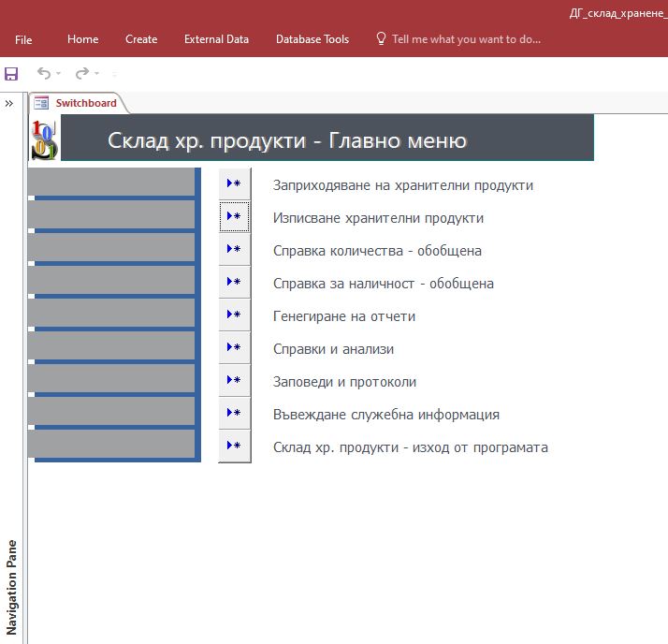This screenshot has height=644, width=668.
Task: Click button beside Изписване хранителни продукти
Action: coord(234,216)
